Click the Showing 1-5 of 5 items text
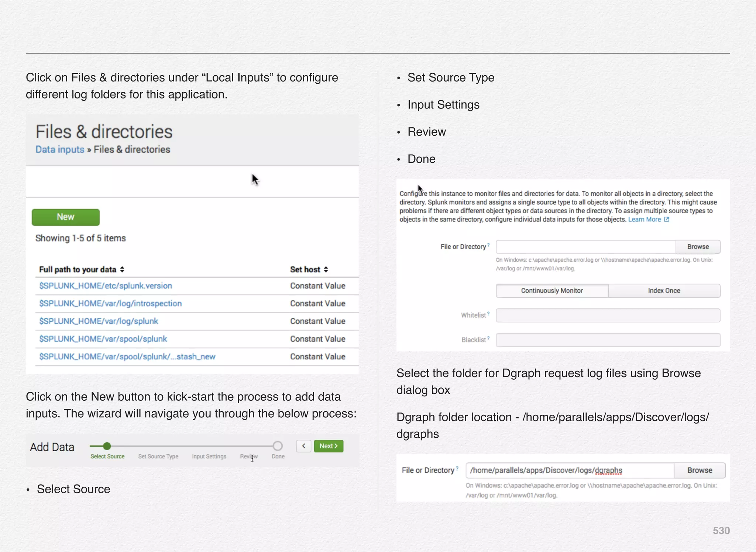The image size is (756, 552). coord(80,238)
